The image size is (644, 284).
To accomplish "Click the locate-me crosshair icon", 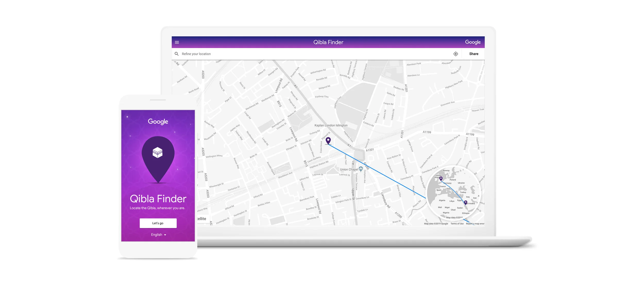I will click(x=455, y=54).
